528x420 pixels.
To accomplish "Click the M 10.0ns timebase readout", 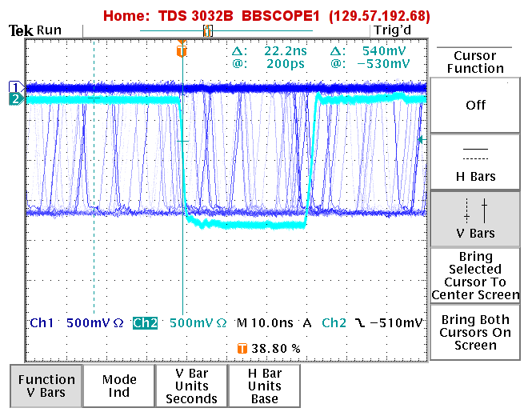I will 265,323.
